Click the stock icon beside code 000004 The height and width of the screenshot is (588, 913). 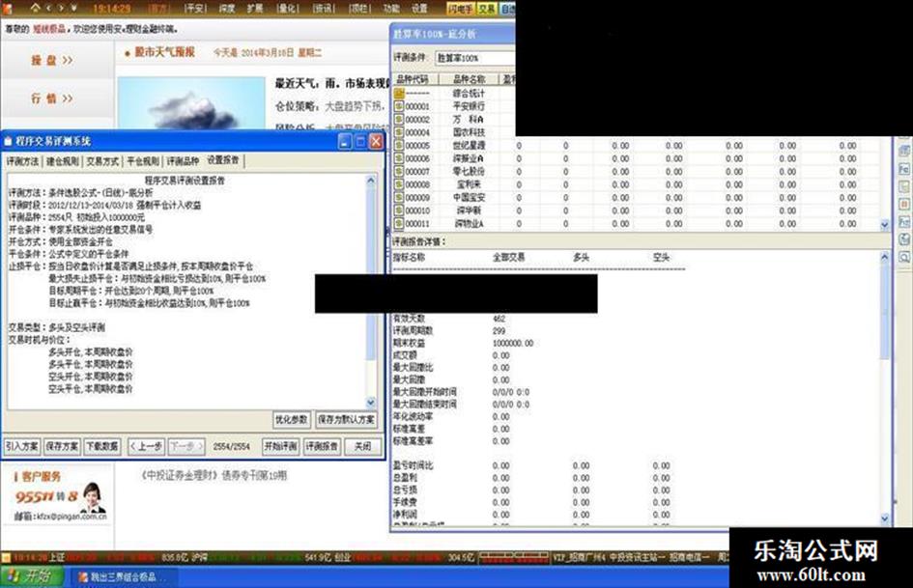[399, 132]
